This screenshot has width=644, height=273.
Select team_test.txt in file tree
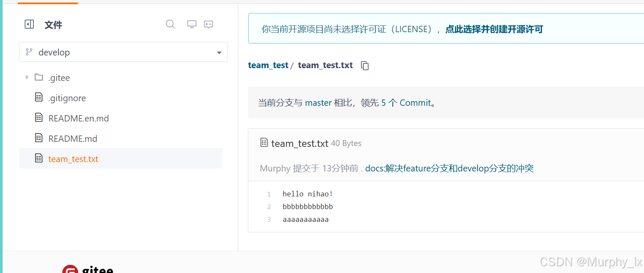[121, 159]
